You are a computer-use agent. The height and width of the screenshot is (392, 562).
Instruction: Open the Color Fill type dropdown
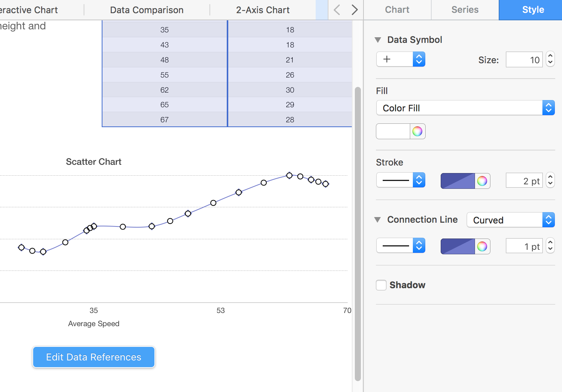click(x=465, y=108)
